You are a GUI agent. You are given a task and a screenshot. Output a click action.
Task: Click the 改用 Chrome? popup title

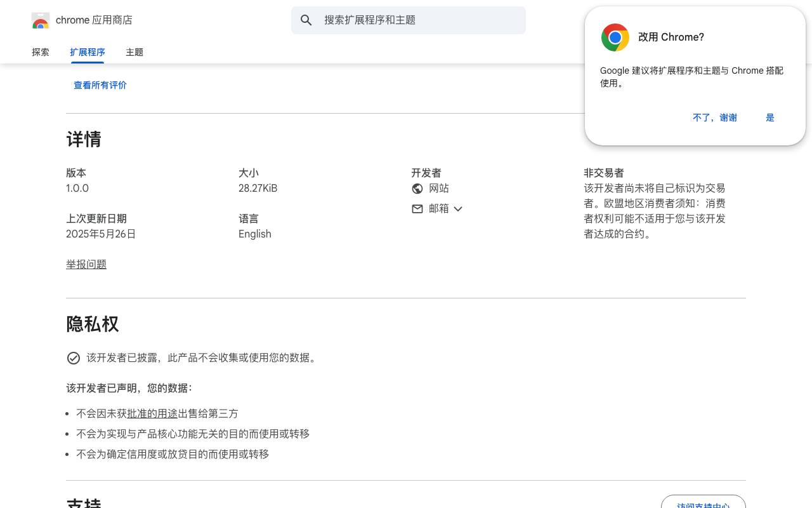pyautogui.click(x=671, y=37)
